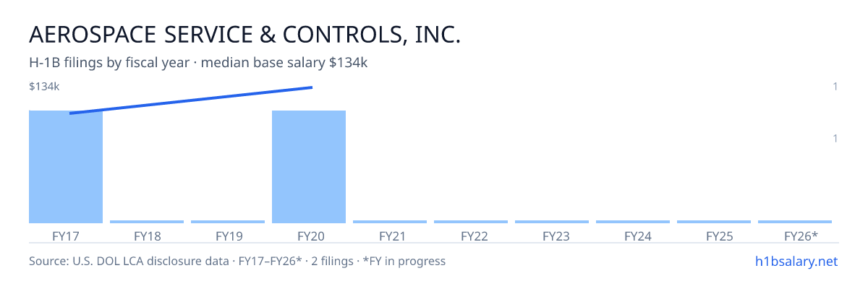868x289 pixels.
Task: Select the FY17 axis label
Action: coord(66,236)
